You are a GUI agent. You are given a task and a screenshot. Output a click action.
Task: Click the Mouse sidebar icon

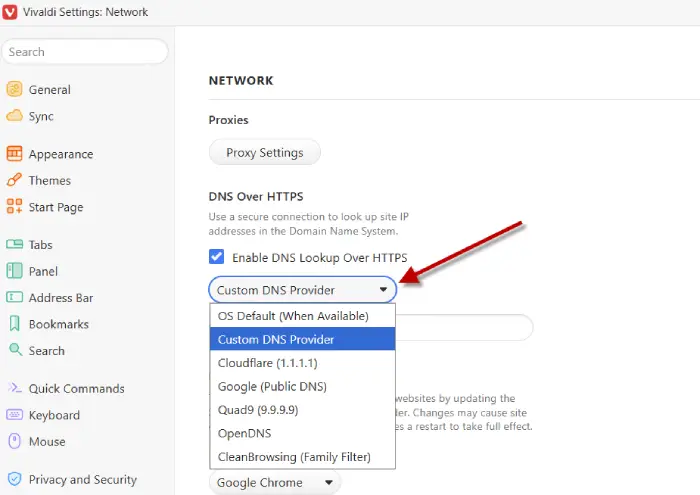click(14, 441)
